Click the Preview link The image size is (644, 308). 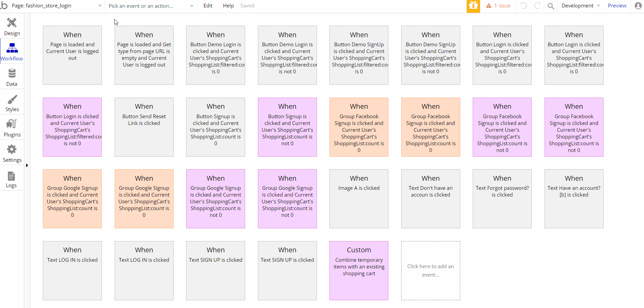(617, 6)
